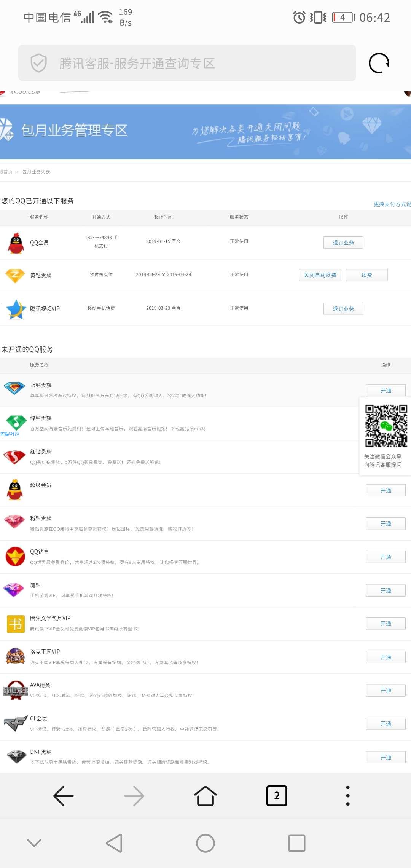Go forward using browser forward arrow
This screenshot has width=411, height=868.
[134, 796]
